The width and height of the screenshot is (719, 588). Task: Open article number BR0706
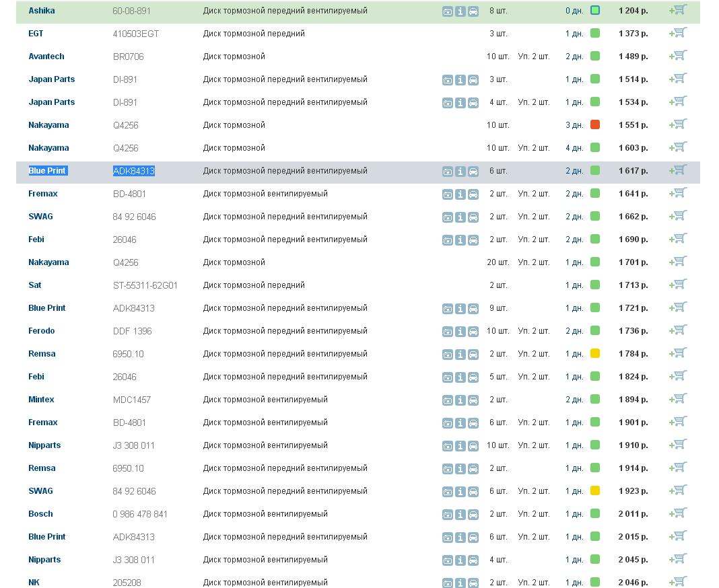coord(128,57)
